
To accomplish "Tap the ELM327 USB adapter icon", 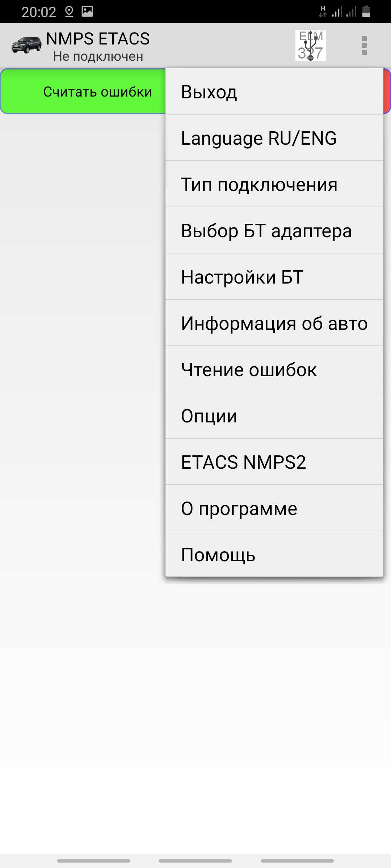I will (310, 46).
